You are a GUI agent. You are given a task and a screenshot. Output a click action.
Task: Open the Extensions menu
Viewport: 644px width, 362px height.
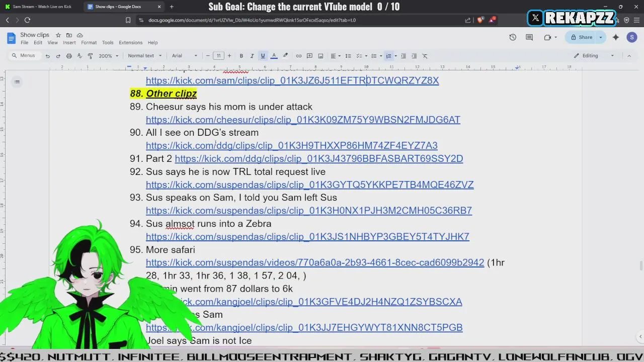(x=131, y=43)
